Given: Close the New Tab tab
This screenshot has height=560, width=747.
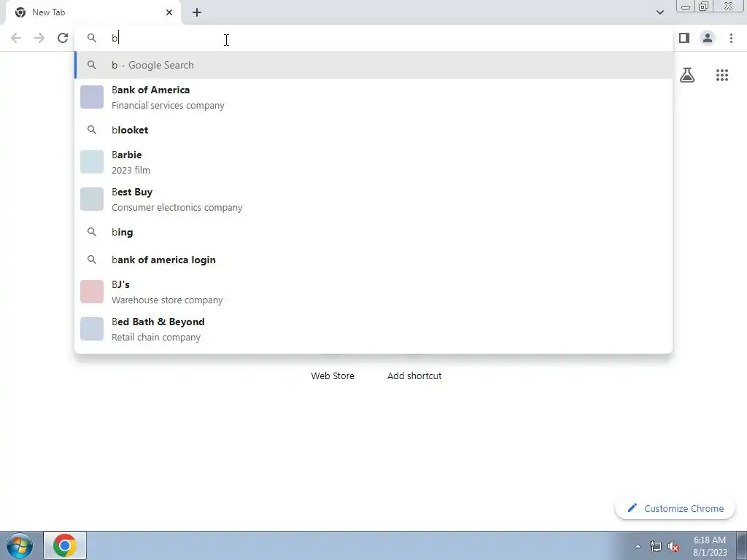Looking at the screenshot, I should coord(169,12).
